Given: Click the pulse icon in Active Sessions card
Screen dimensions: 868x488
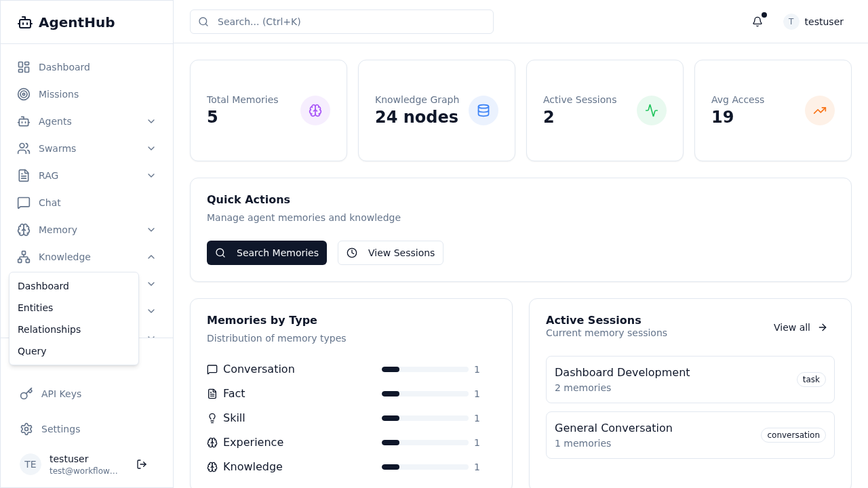Looking at the screenshot, I should click(x=652, y=110).
